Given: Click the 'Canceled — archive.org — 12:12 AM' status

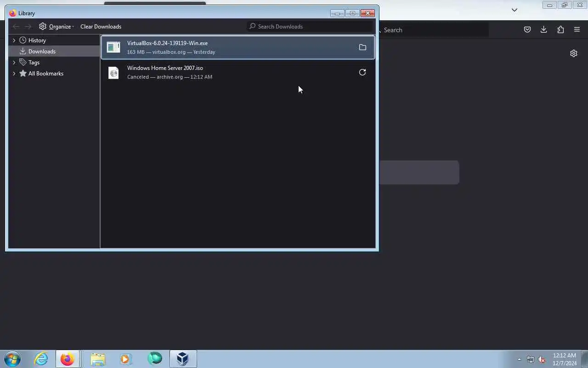Looking at the screenshot, I should pos(170,77).
